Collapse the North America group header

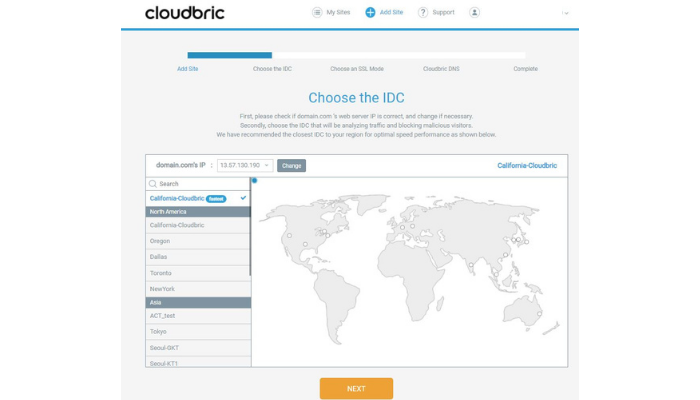click(197, 212)
